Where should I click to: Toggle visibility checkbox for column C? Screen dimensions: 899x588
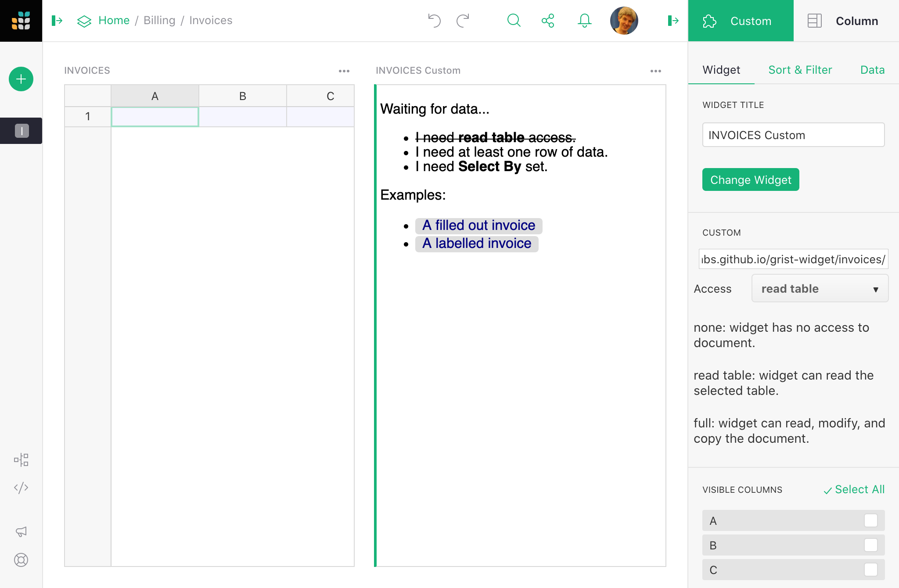click(871, 570)
